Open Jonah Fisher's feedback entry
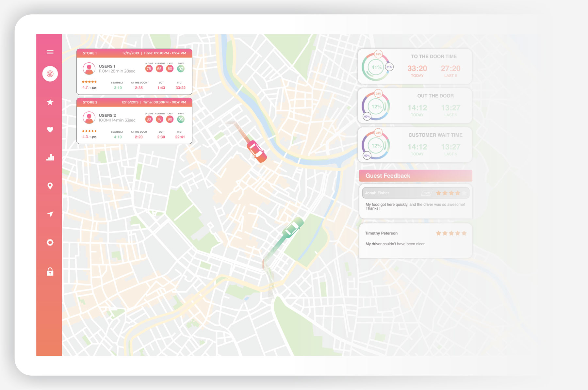588x390 pixels. [416, 202]
